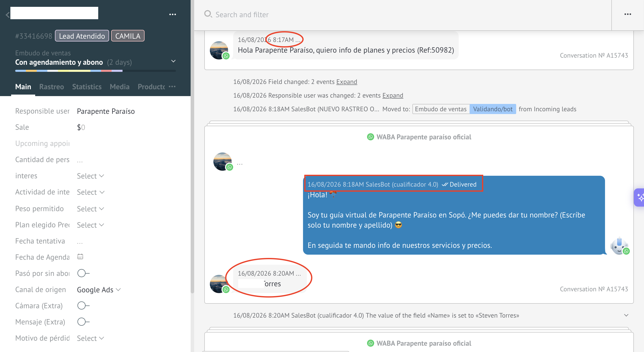The image size is (644, 352).
Task: Click the Embudo de ventas pipeline badge
Action: point(441,109)
